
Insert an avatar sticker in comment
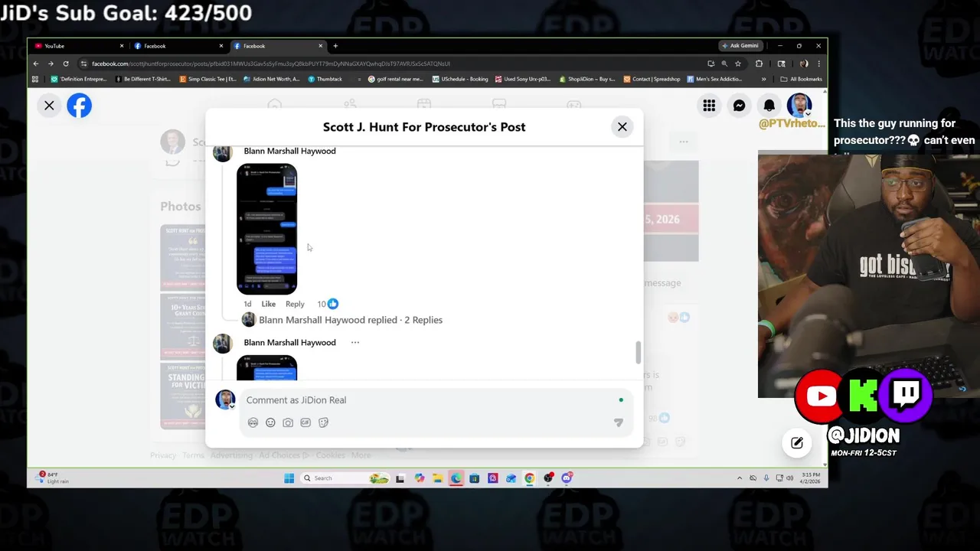pos(253,422)
